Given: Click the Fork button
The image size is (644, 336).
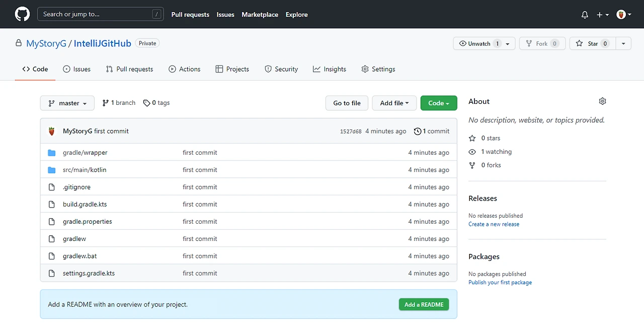Looking at the screenshot, I should [x=542, y=44].
